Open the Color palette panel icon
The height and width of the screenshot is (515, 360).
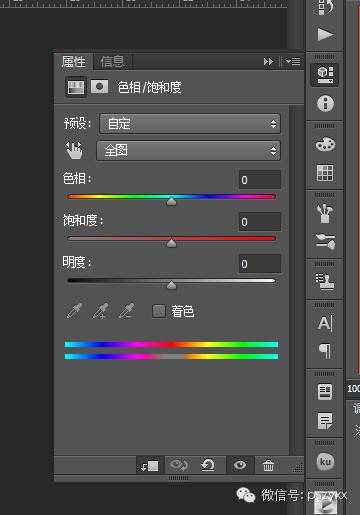pos(325,144)
